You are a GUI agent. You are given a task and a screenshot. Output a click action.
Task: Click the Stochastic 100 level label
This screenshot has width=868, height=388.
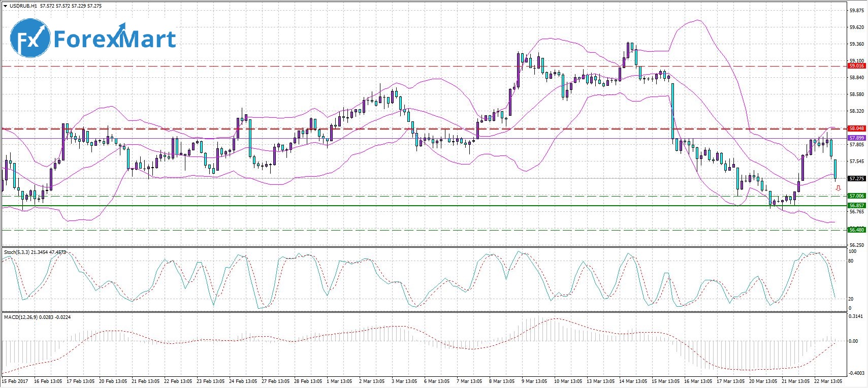tap(853, 251)
